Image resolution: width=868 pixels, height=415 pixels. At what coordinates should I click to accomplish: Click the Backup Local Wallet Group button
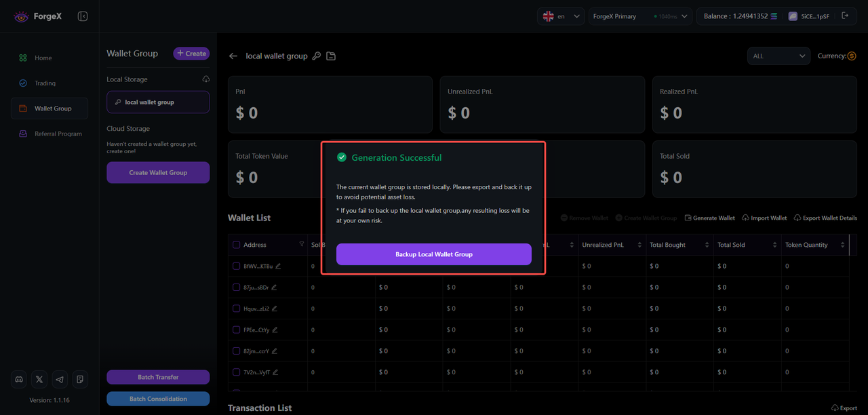click(434, 254)
